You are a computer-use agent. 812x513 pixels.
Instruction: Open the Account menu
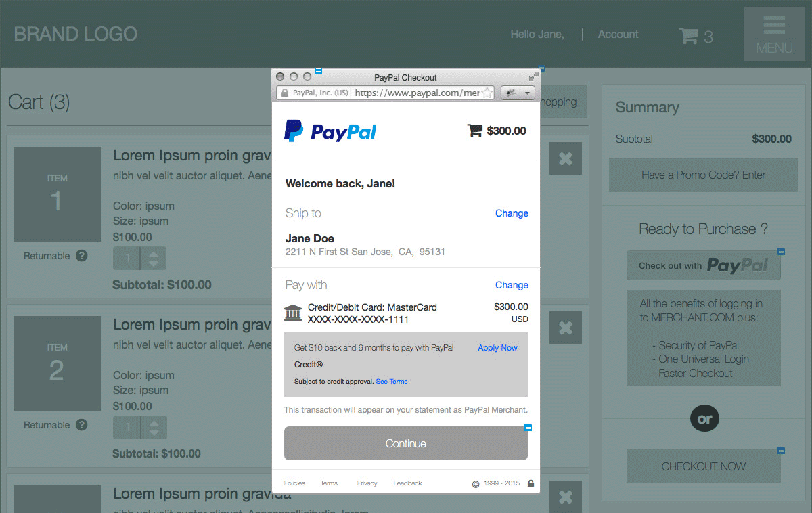click(x=617, y=34)
